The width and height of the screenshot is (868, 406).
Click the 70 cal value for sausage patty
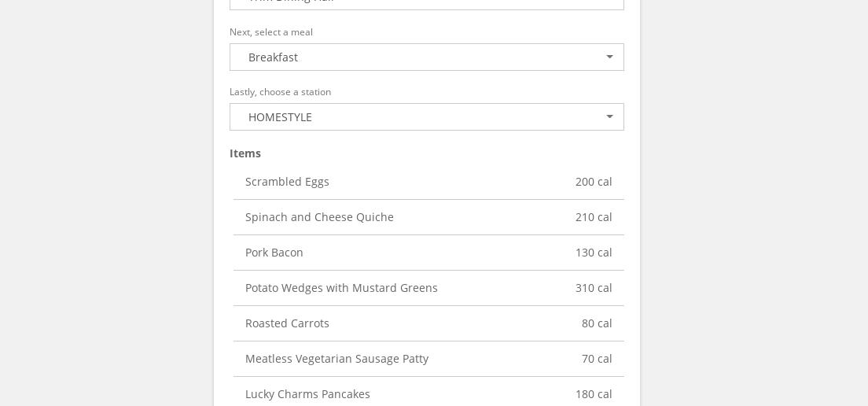click(x=597, y=359)
